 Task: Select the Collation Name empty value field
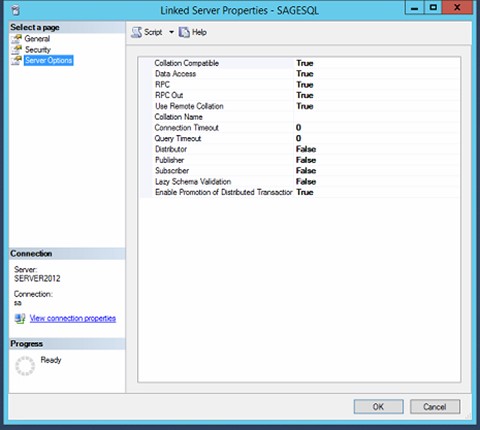point(377,117)
